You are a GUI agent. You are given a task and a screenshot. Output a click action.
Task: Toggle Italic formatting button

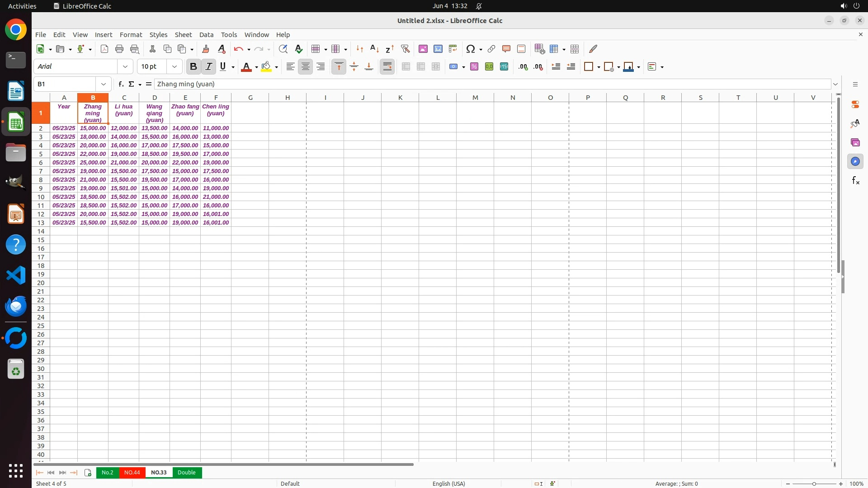tap(208, 67)
